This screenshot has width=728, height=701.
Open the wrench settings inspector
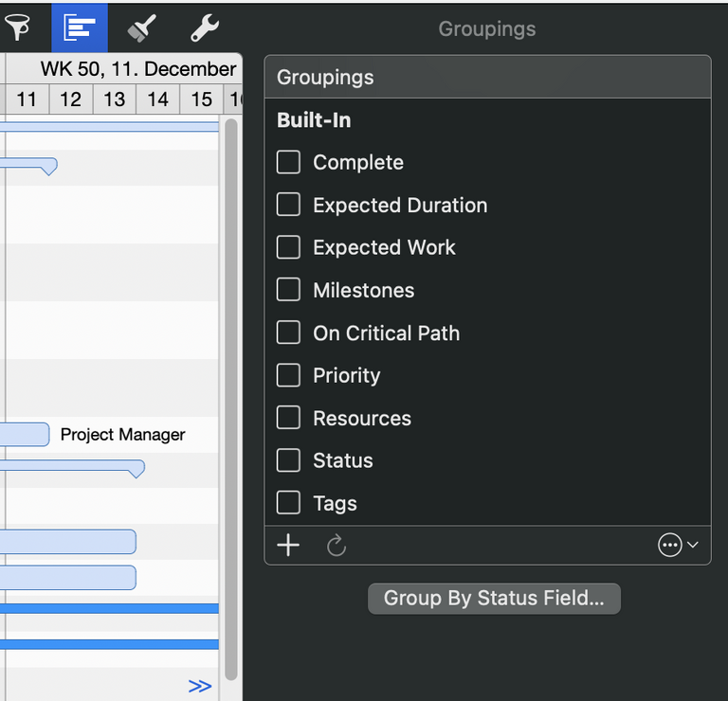click(x=204, y=28)
